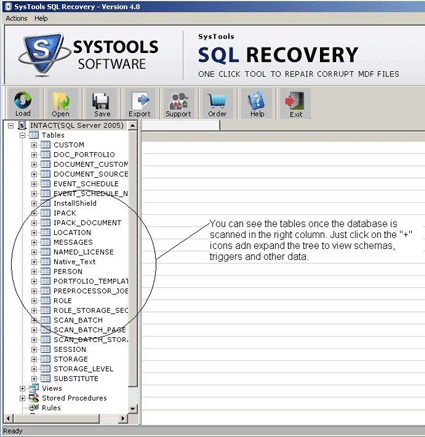Click the DOC_PORTFOLIO table icon
This screenshot has height=437, width=425.
click(45, 154)
